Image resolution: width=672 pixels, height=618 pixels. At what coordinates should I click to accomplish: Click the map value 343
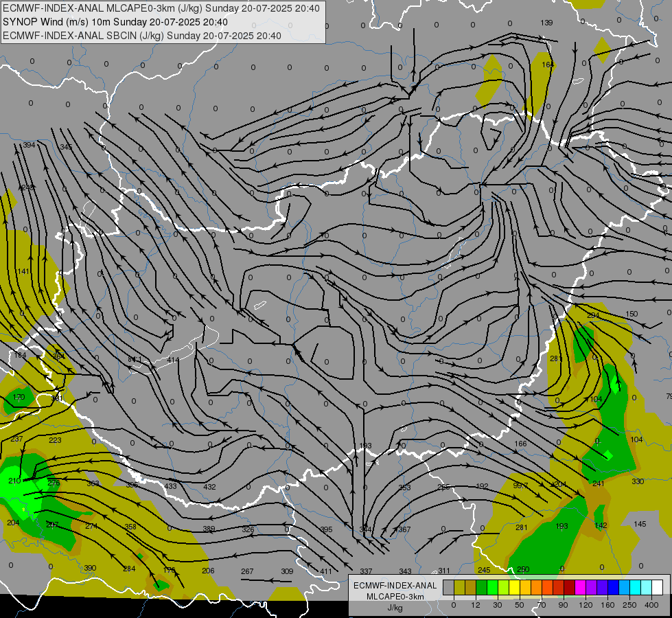coord(405,571)
